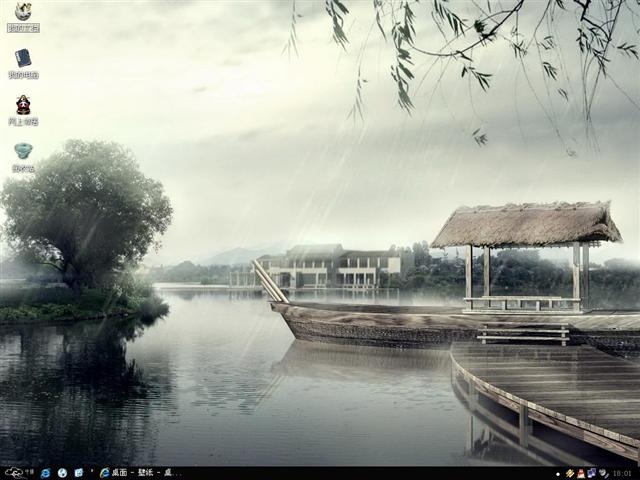Open the dual-monitor network tray icon

point(591,473)
